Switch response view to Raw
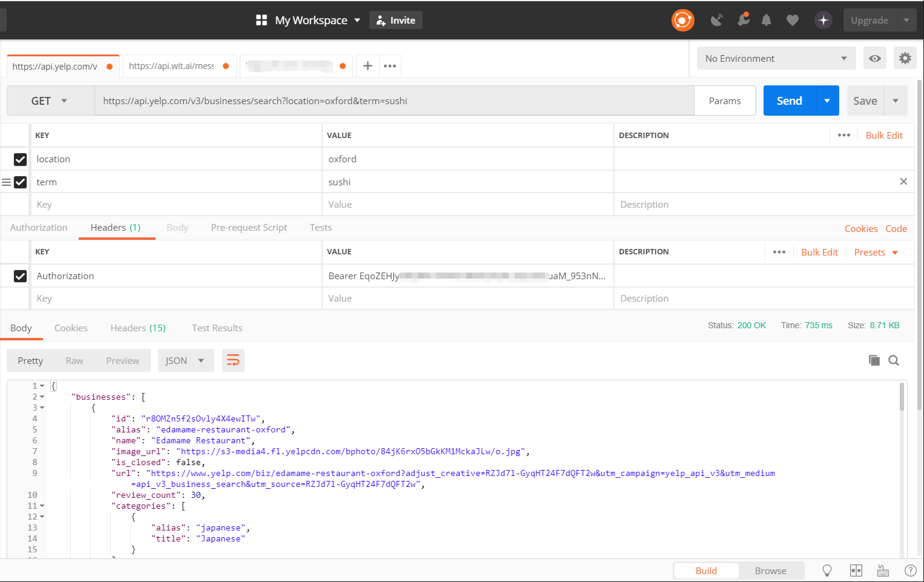Screen dimensions: 924x582 pyautogui.click(x=74, y=360)
